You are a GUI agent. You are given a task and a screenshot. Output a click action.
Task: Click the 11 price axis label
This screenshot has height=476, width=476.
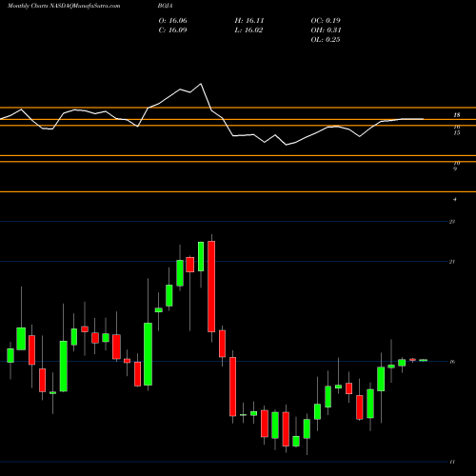pos(452,462)
